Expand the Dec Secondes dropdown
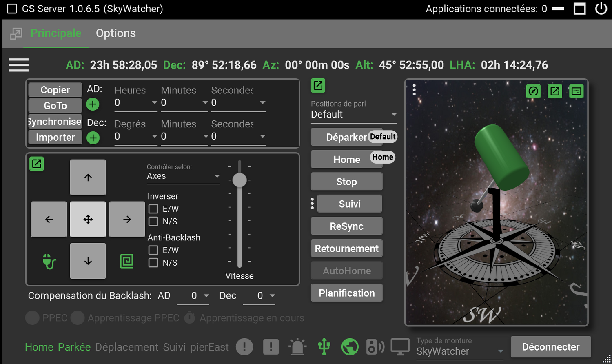The width and height of the screenshot is (612, 364). point(238,136)
